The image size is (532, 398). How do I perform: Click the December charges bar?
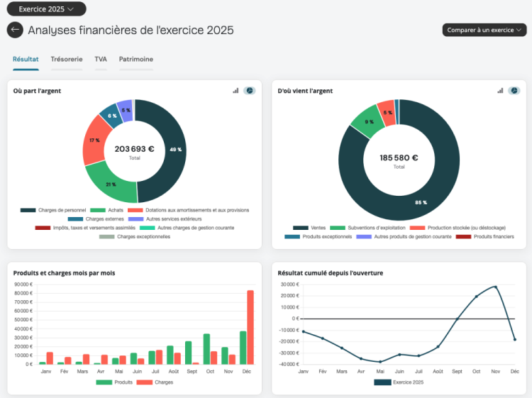pos(250,327)
